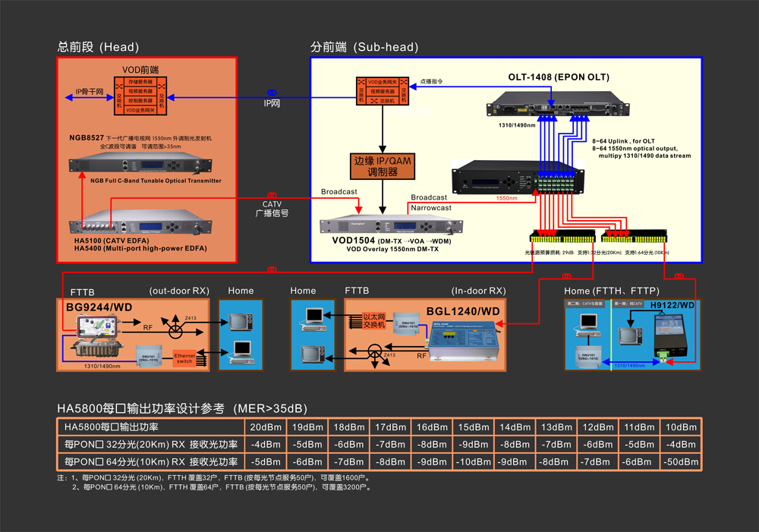Click the -10dBm cell in the 64分光 row
The height and width of the screenshot is (532, 759).
[x=474, y=462]
